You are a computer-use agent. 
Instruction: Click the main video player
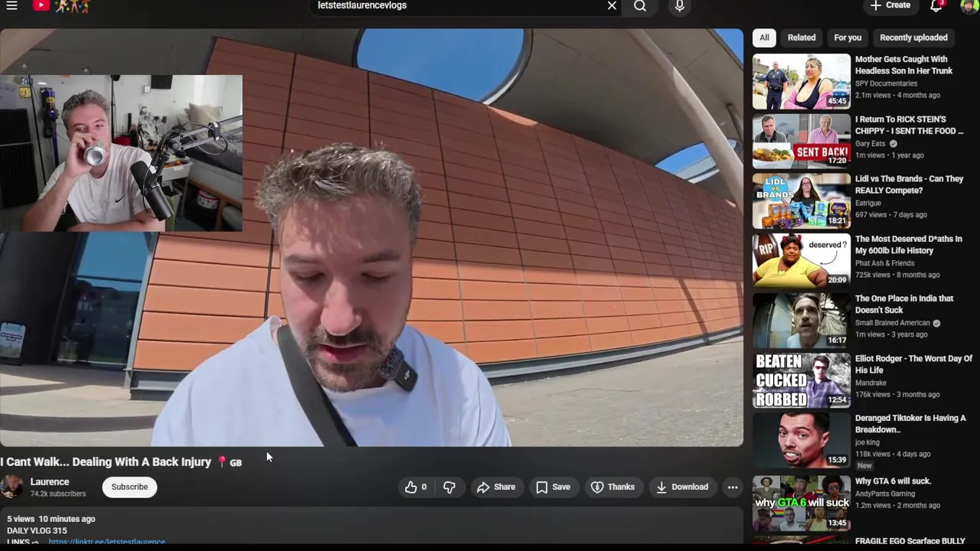tap(371, 237)
